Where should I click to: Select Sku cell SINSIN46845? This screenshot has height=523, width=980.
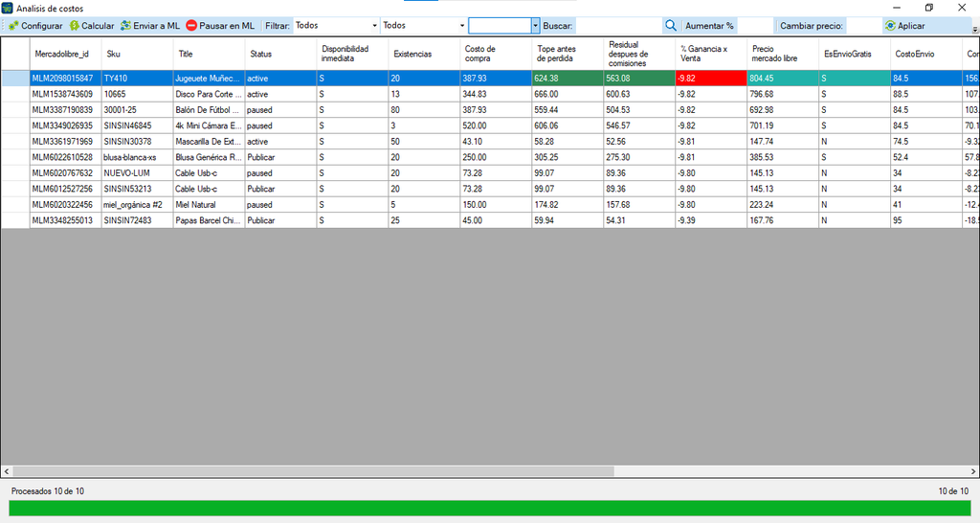click(138, 125)
